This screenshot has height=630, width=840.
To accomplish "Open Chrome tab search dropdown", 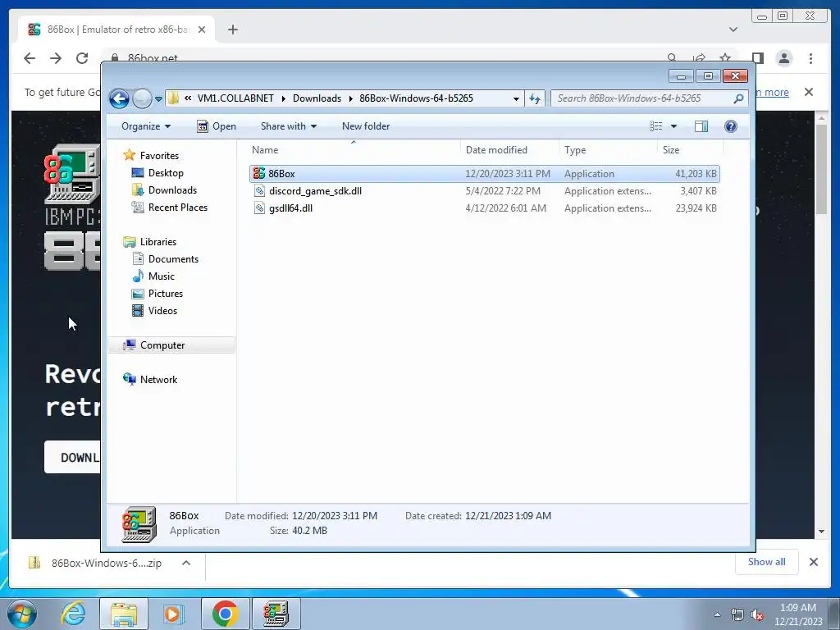I will pos(733,30).
